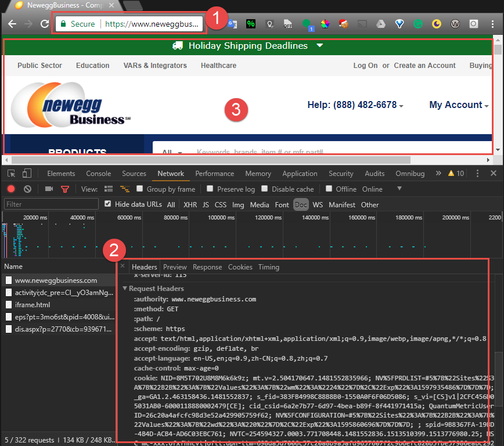504x446 pixels.
Task: Click the browser back arrow
Action: click(12, 24)
